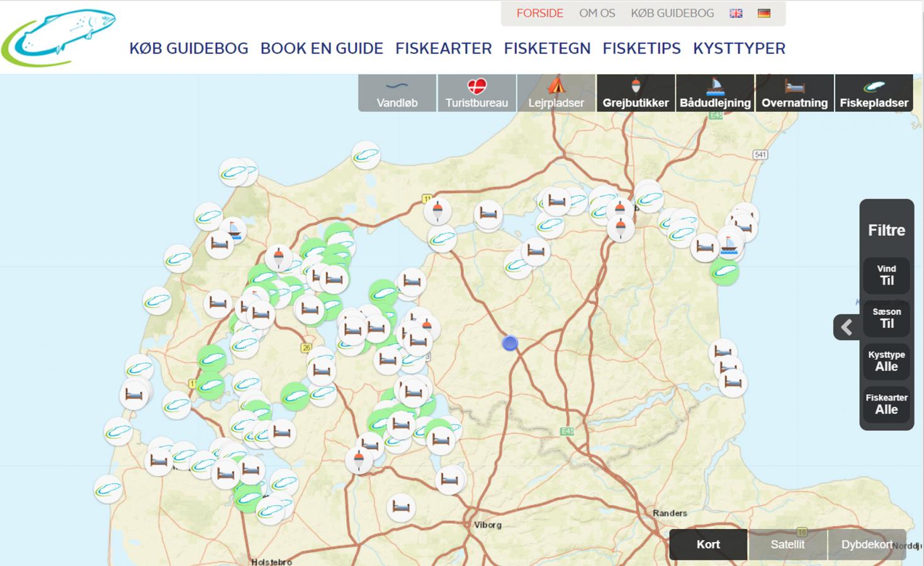Click the blue location dot on map

(510, 343)
